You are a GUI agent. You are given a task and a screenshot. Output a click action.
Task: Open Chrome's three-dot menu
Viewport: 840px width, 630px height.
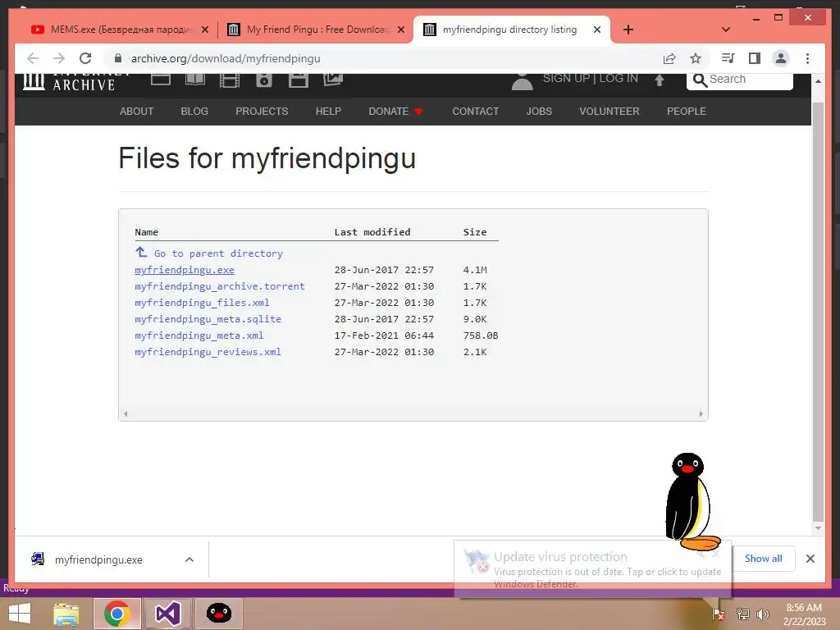[807, 58]
